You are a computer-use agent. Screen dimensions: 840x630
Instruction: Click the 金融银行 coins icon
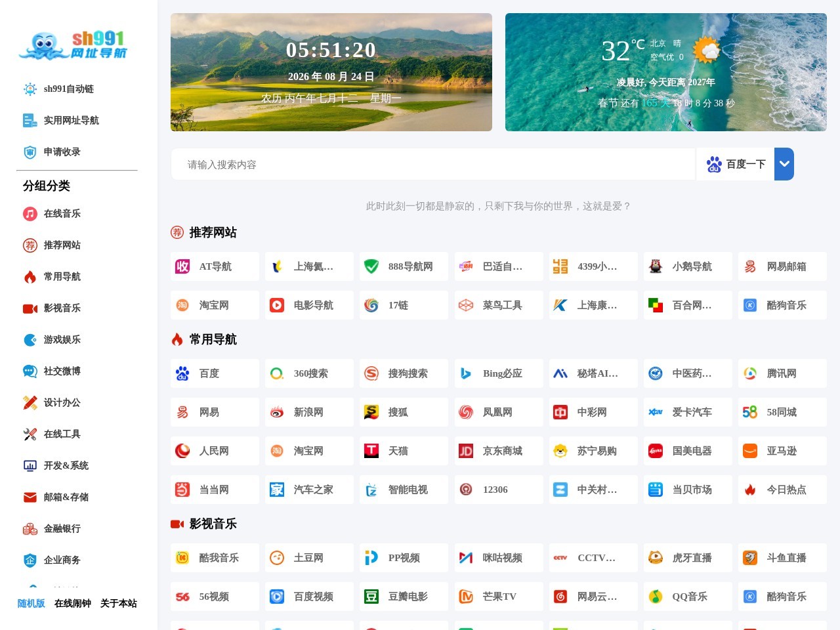coord(30,529)
